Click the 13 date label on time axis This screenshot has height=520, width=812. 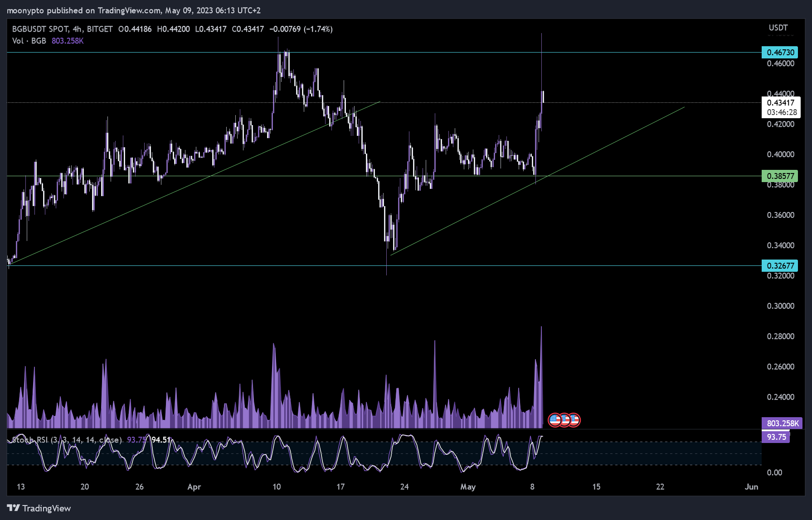21,487
